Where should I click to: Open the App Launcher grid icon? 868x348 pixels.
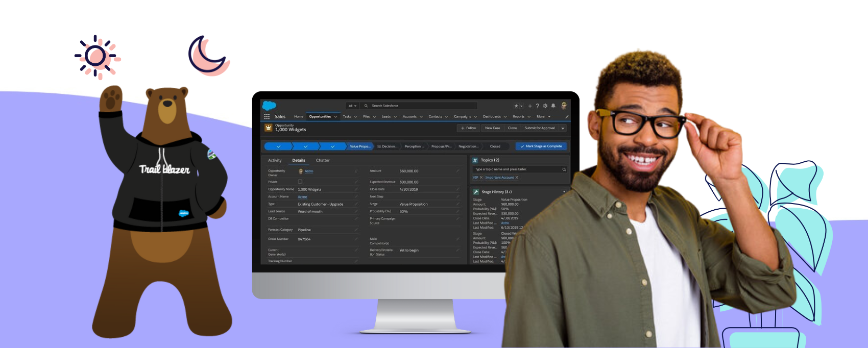(x=267, y=116)
